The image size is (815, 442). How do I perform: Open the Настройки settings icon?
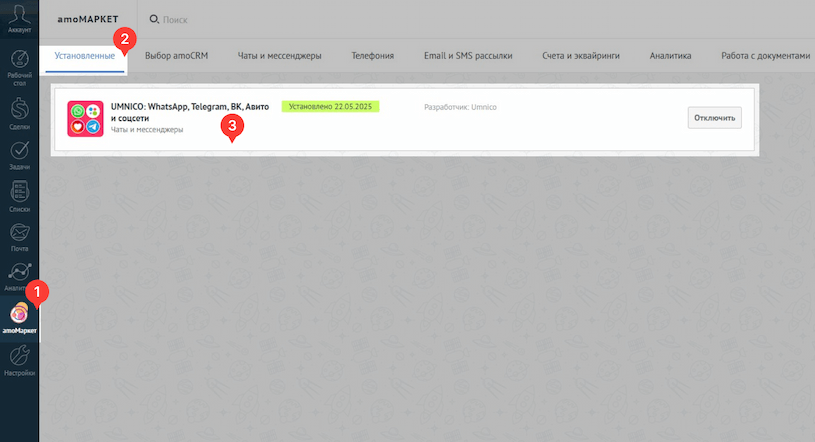click(x=19, y=358)
